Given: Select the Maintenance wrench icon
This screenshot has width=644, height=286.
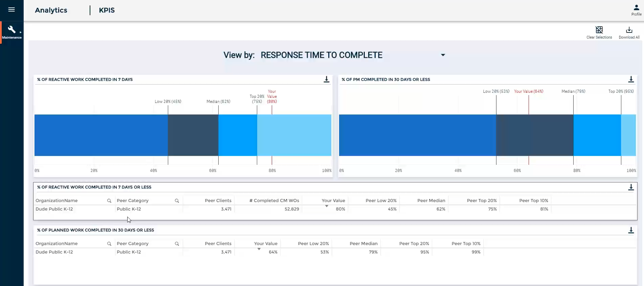Looking at the screenshot, I should click(12, 30).
